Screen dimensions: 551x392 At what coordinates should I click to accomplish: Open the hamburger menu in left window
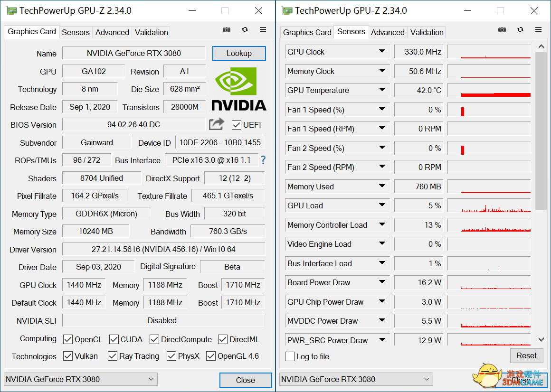coord(263,29)
